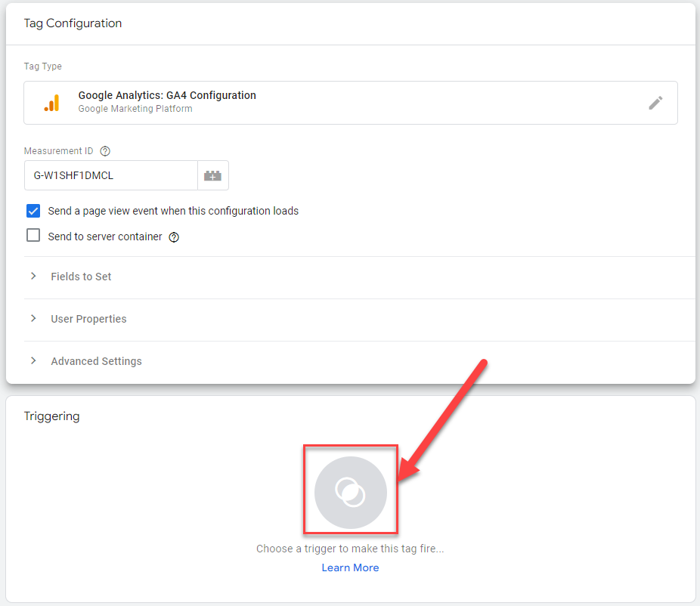Click the 'Send a page view event' label text
Screen dimensions: 700x606
point(173,211)
